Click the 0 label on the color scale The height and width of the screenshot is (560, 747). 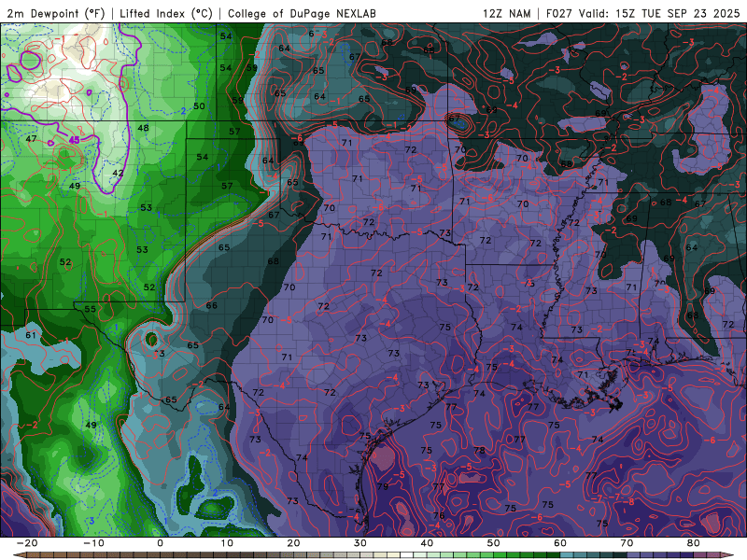click(x=160, y=543)
